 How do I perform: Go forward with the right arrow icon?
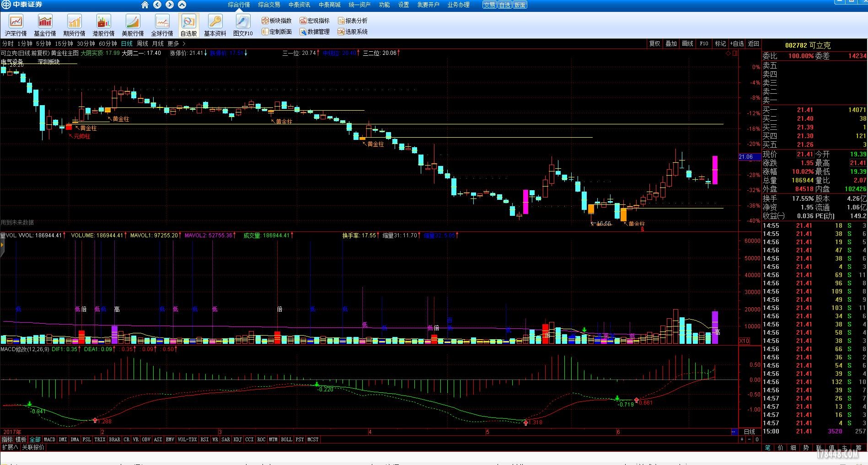(170, 5)
